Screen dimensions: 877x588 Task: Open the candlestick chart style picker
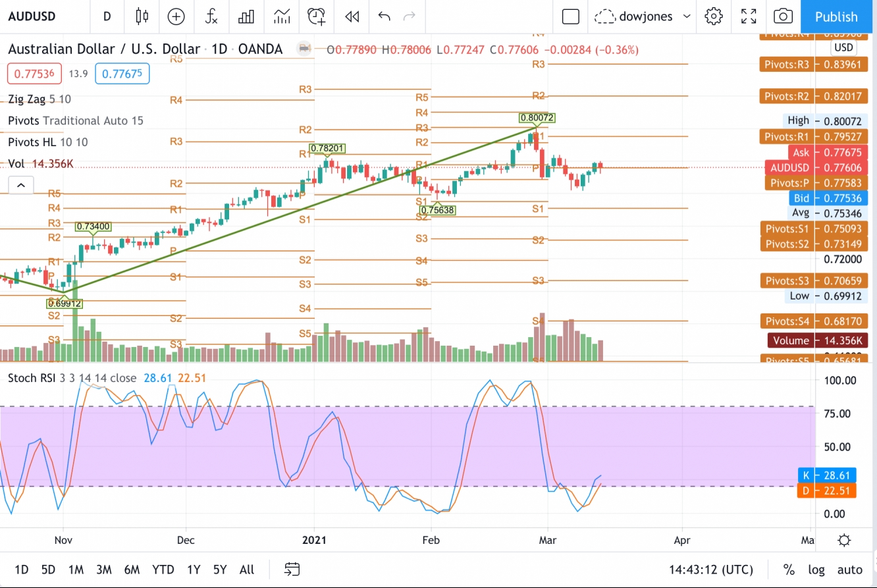point(142,16)
